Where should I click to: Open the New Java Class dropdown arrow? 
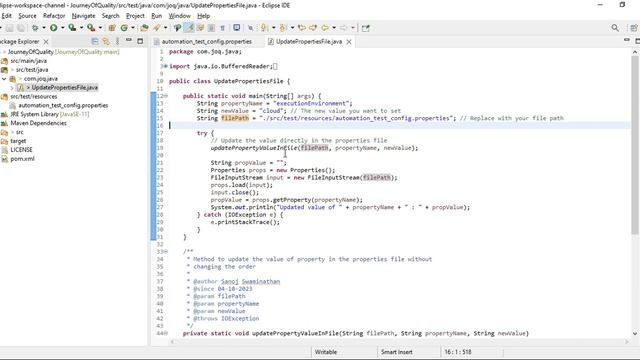tap(133, 28)
